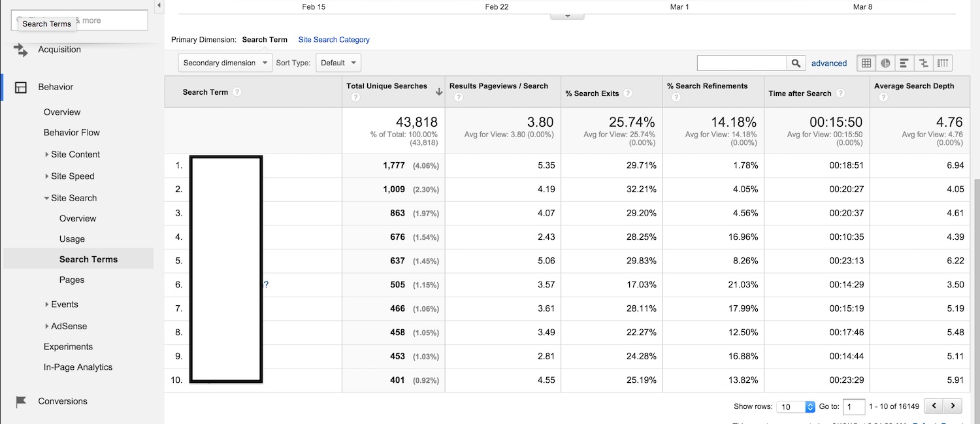The width and height of the screenshot is (980, 424).
Task: Sort by % Search Exits column
Action: pos(592,93)
